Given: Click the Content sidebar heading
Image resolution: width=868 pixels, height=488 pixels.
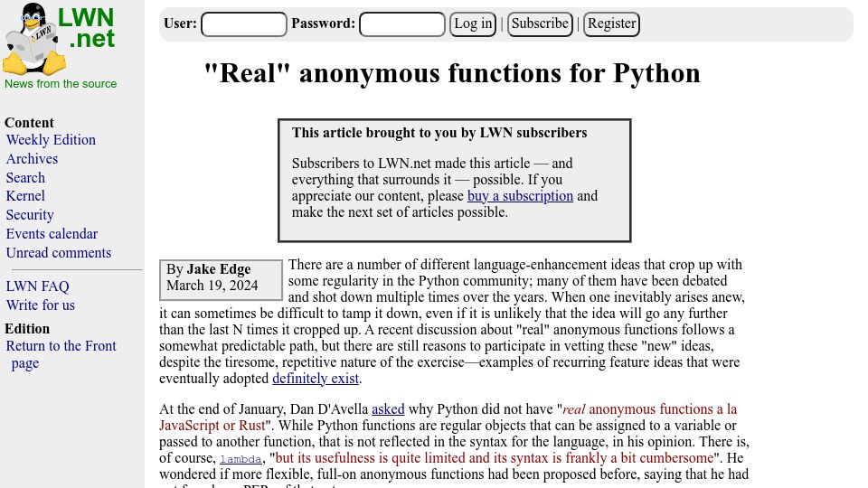Looking at the screenshot, I should [x=29, y=123].
